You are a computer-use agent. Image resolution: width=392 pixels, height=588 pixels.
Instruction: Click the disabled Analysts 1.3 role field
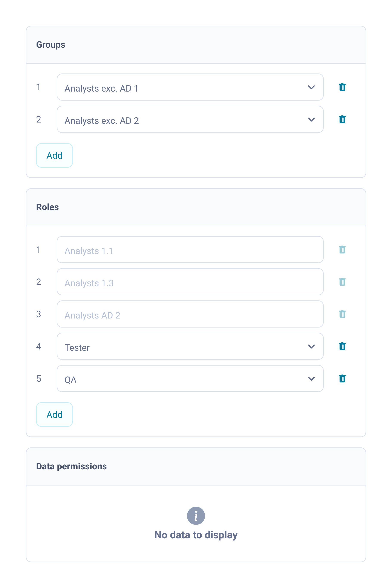pyautogui.click(x=190, y=282)
